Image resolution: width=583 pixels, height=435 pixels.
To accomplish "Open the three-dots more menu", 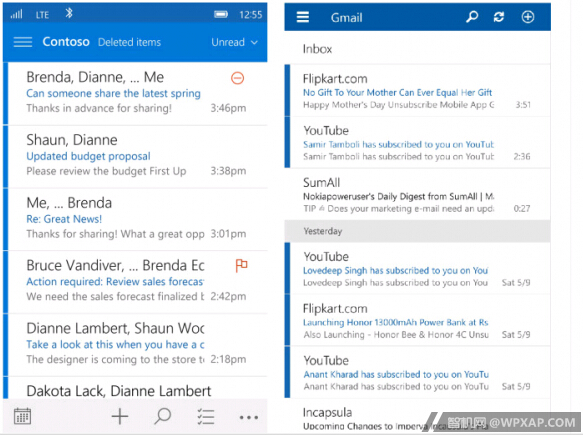I will tap(249, 418).
